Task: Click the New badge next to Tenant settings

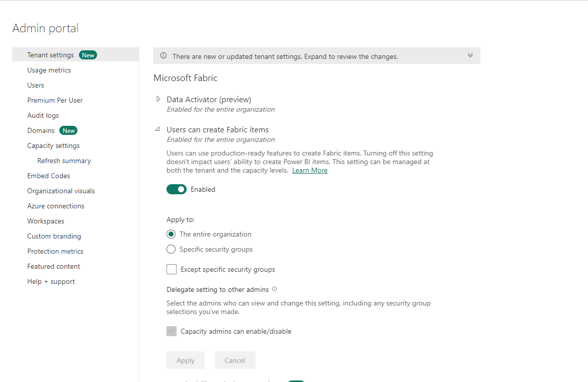Action: pyautogui.click(x=88, y=55)
